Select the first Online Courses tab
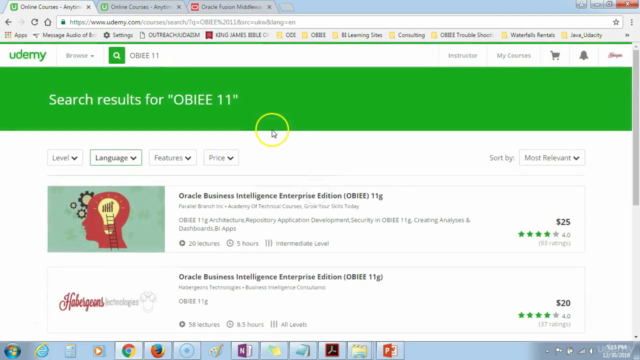640x360 pixels. [x=50, y=7]
